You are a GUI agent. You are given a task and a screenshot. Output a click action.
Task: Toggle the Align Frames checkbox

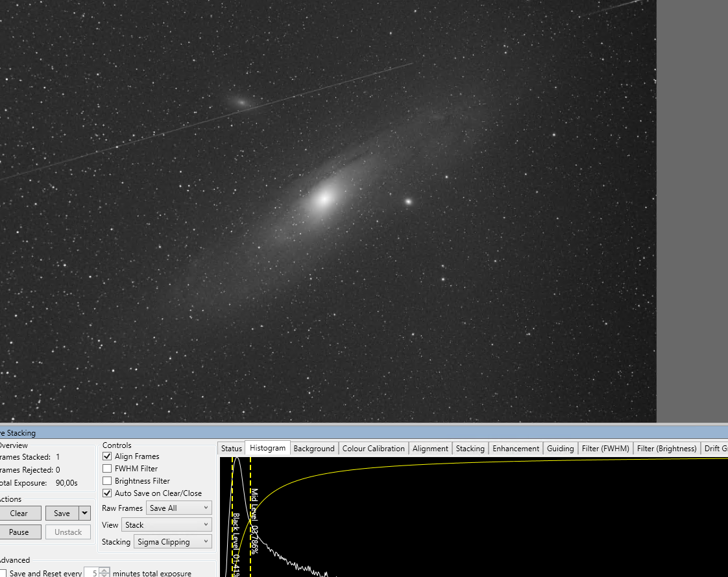pyautogui.click(x=107, y=456)
